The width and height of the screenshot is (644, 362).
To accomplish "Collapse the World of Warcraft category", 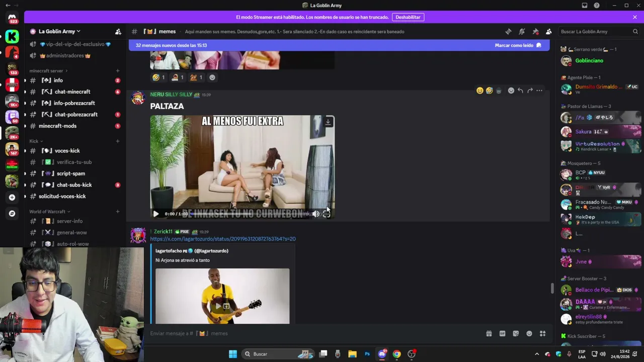I will (x=50, y=212).
